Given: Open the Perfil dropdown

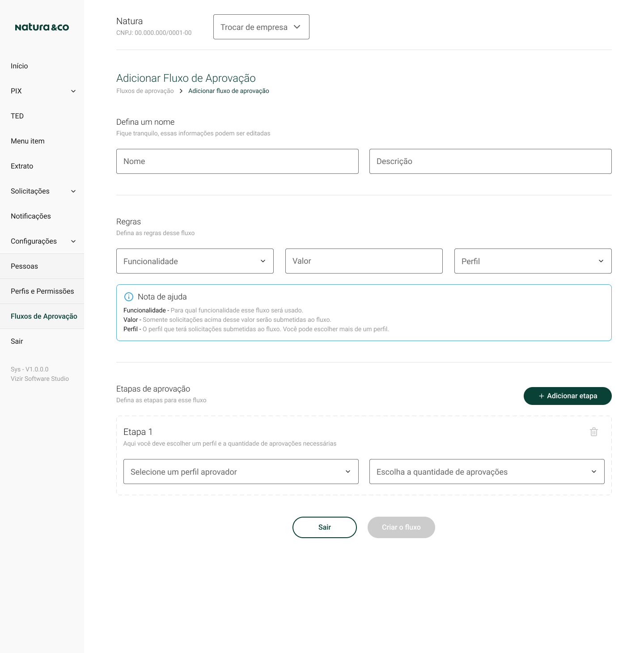Looking at the screenshot, I should (x=532, y=261).
